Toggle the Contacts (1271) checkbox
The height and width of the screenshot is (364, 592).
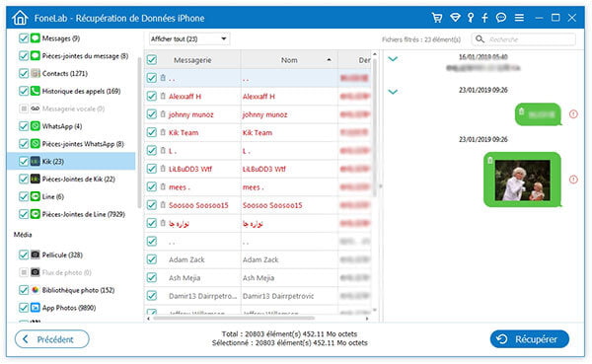coord(24,73)
